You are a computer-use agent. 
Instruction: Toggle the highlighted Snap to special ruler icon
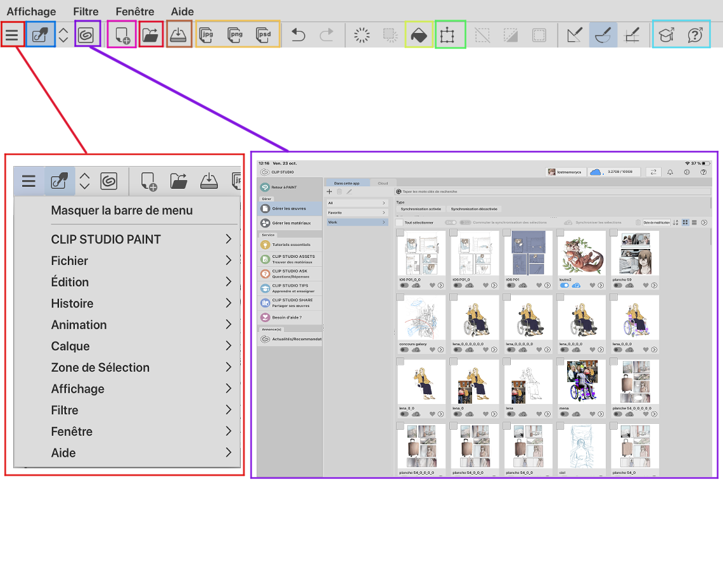[x=603, y=35]
